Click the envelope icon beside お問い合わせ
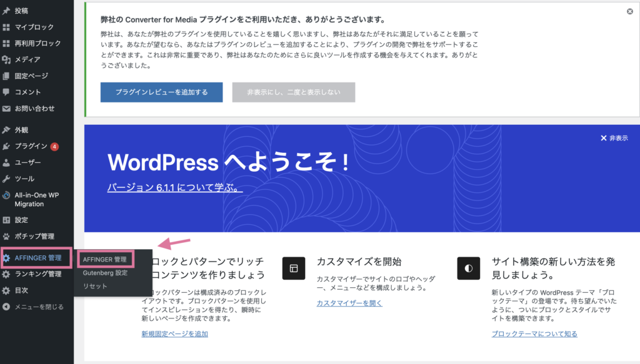This screenshot has width=640, height=364. (6, 109)
